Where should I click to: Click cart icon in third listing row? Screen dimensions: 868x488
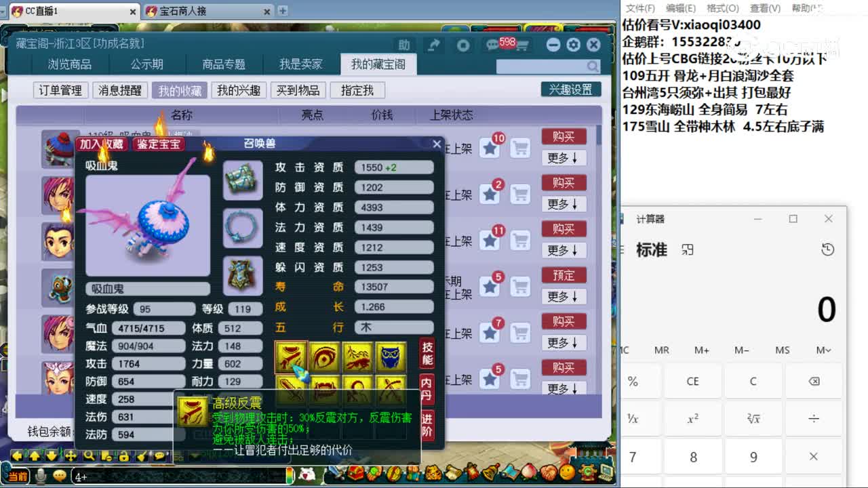pos(520,240)
